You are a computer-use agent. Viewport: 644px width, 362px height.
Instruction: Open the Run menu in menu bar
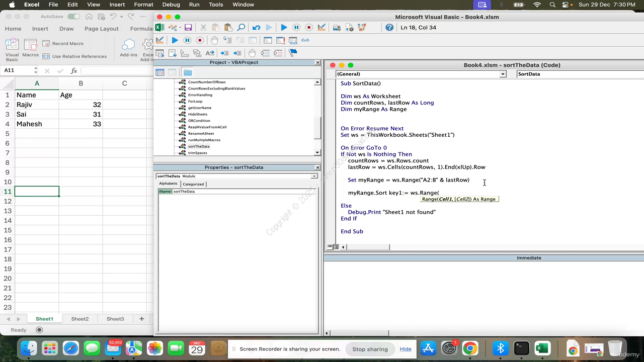(x=194, y=5)
